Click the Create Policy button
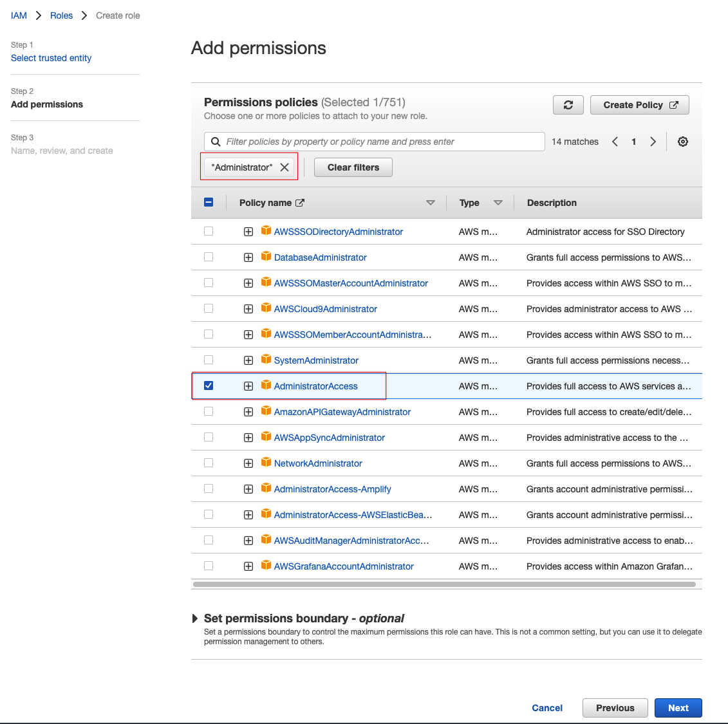728x724 pixels. [639, 105]
